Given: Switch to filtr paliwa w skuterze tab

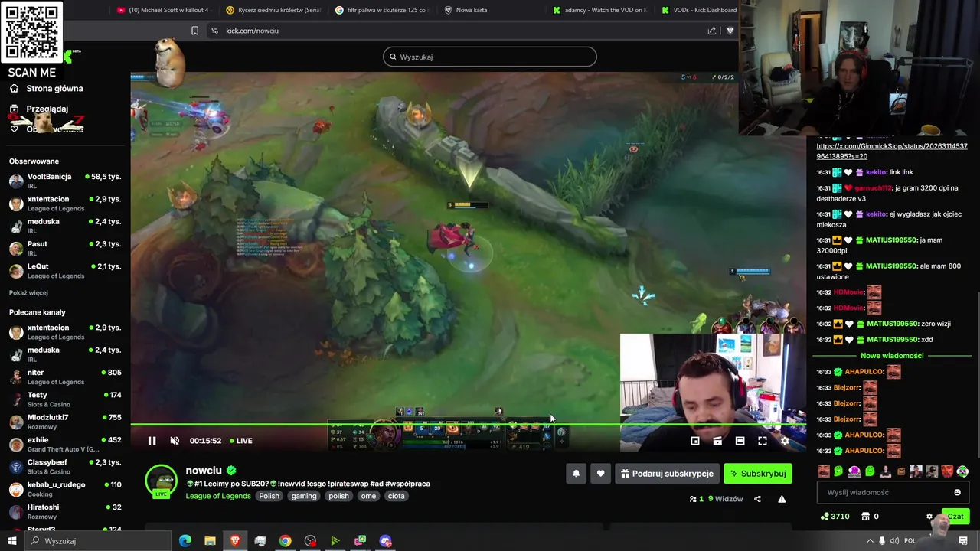Looking at the screenshot, I should [383, 10].
